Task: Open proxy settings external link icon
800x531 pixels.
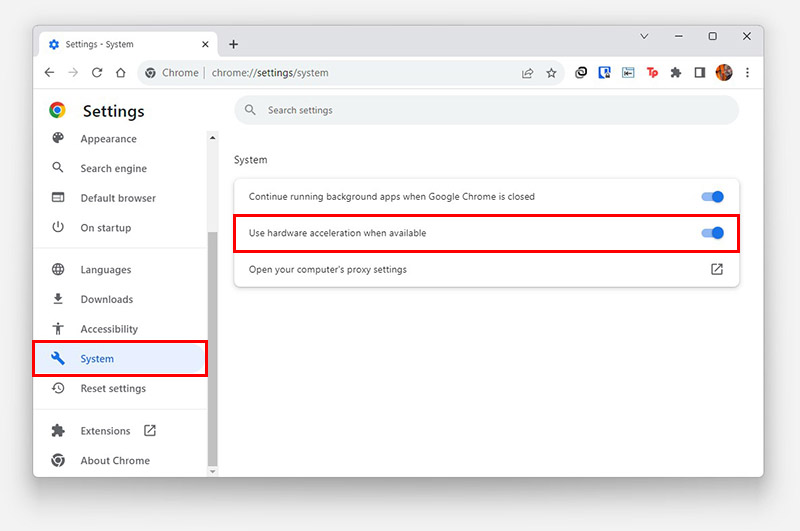Action: (717, 269)
